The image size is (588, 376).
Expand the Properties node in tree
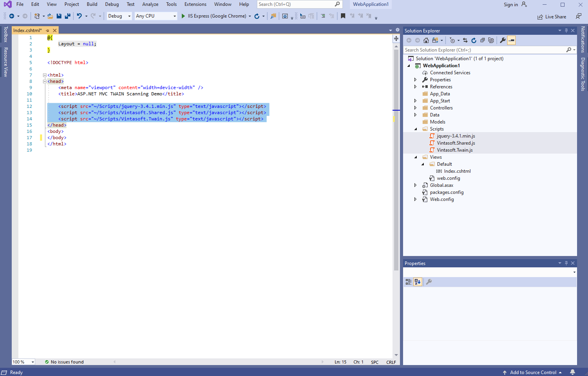pyautogui.click(x=416, y=80)
